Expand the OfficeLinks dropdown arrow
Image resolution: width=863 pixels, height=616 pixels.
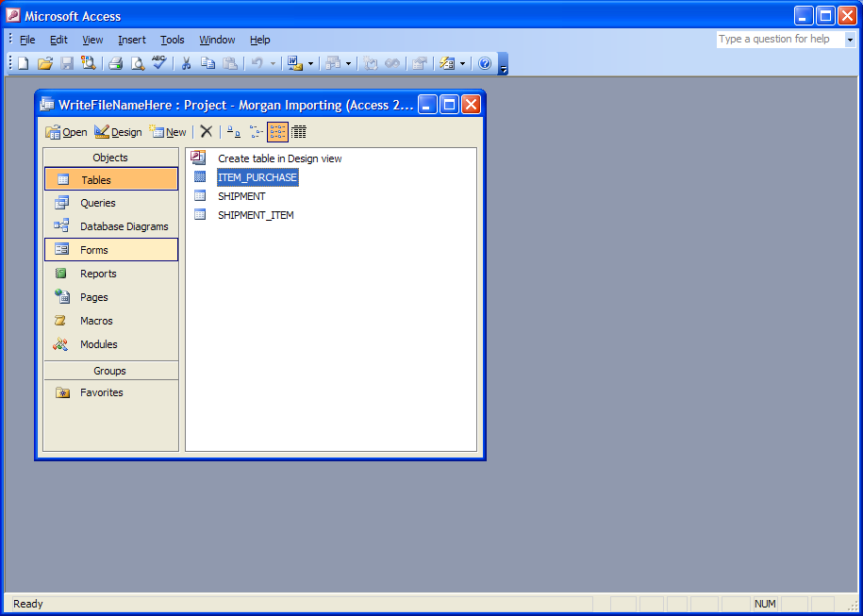[310, 63]
